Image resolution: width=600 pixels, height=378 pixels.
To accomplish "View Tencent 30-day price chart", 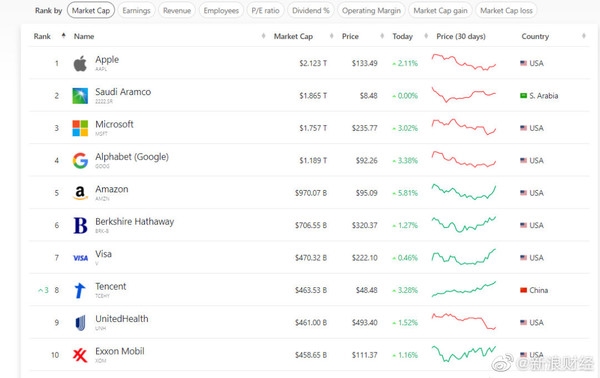I will [x=464, y=289].
